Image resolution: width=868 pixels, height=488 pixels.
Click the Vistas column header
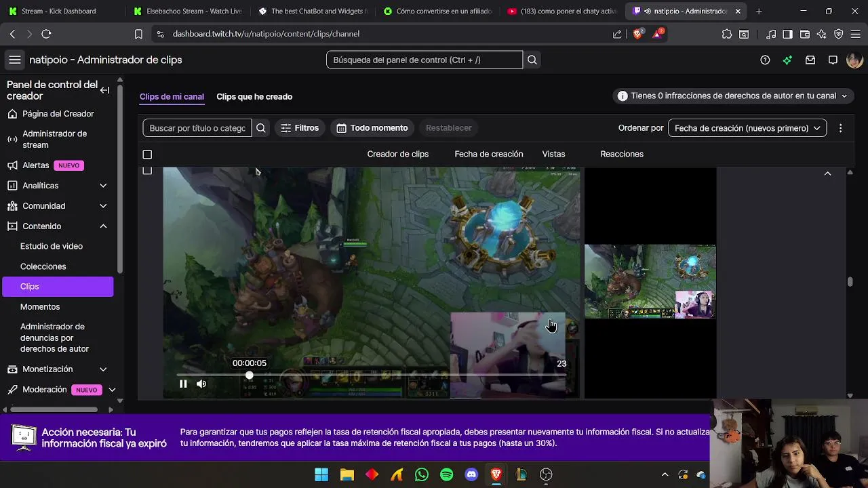pyautogui.click(x=553, y=154)
